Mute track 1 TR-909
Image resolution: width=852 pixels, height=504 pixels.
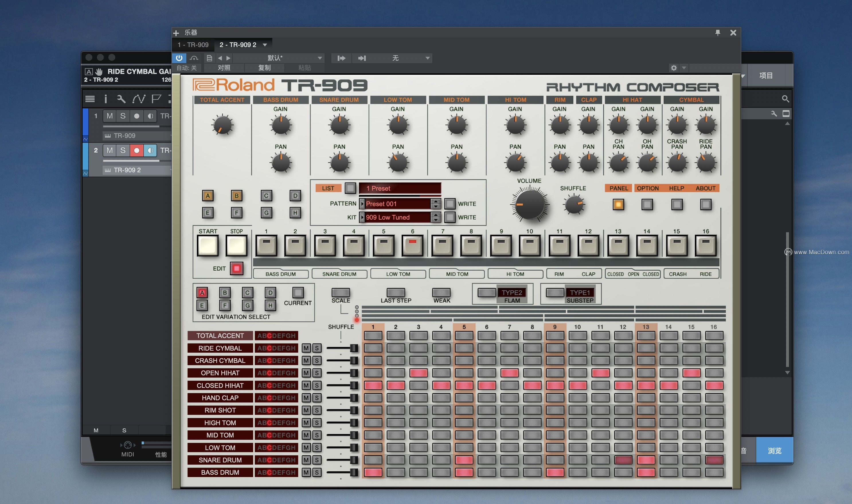coord(110,116)
